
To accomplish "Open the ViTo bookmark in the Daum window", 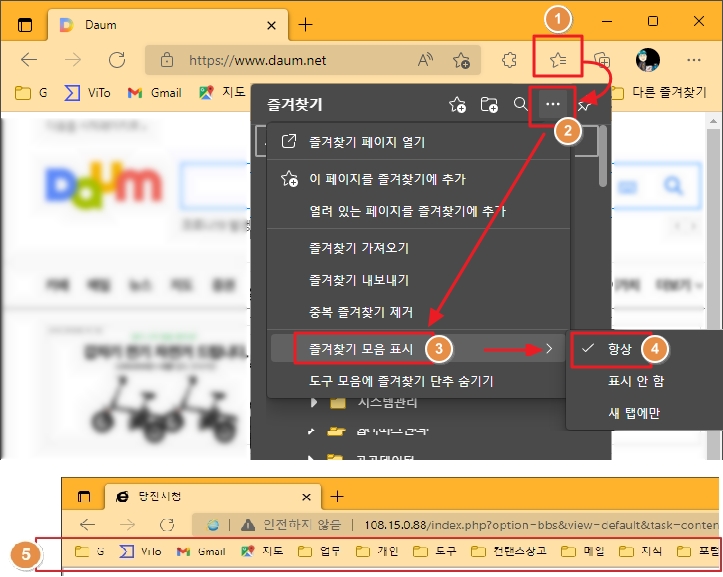I will pyautogui.click(x=87, y=93).
